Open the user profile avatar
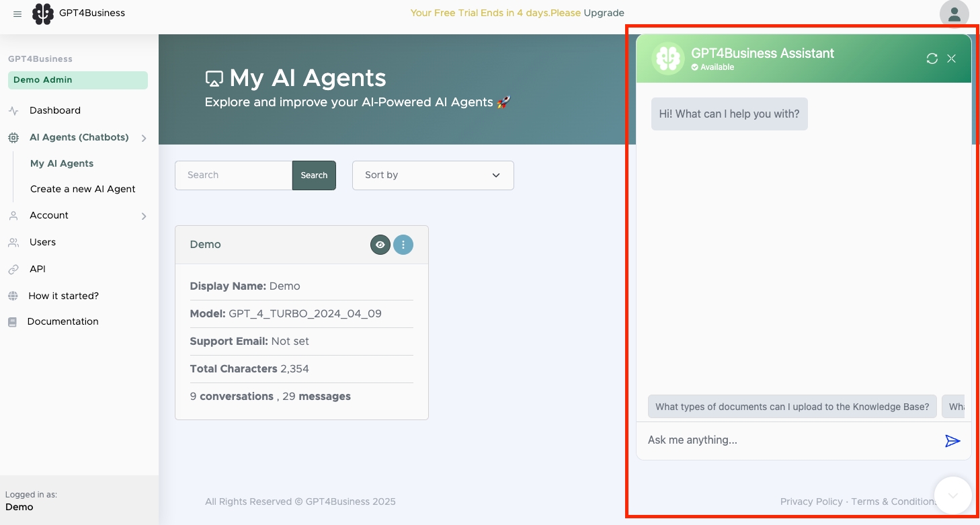The height and width of the screenshot is (525, 980). tap(954, 14)
